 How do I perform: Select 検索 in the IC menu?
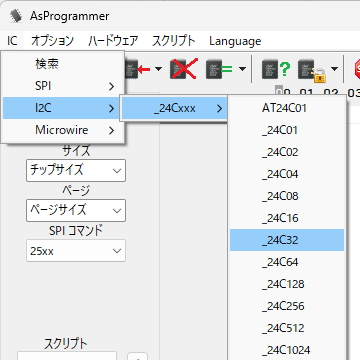(x=63, y=64)
